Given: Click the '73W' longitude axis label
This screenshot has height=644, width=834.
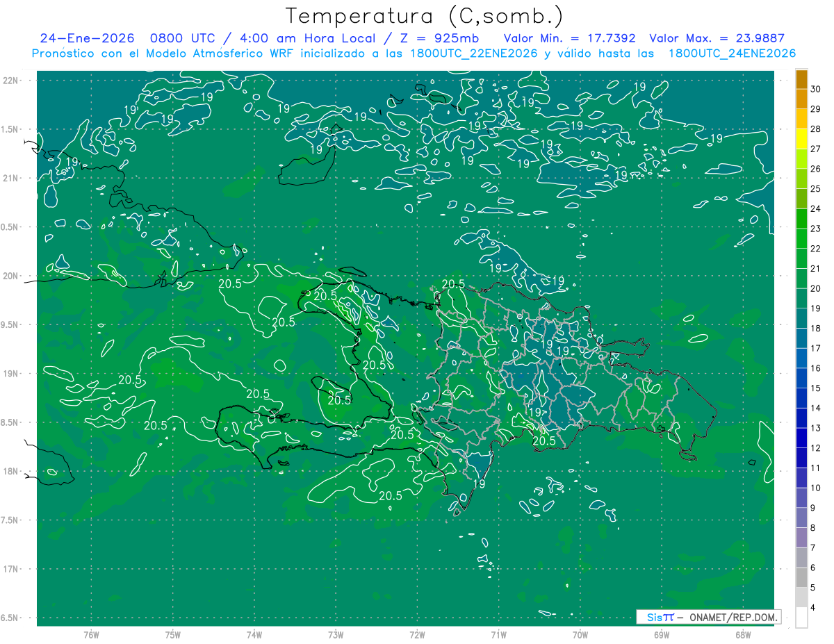Looking at the screenshot, I should point(336,635).
